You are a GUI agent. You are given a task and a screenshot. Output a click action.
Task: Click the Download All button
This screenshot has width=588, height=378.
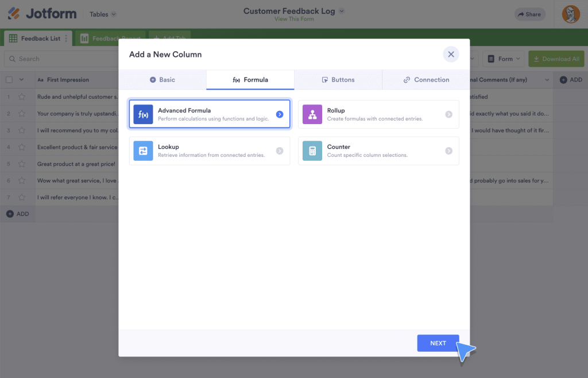pyautogui.click(x=556, y=59)
